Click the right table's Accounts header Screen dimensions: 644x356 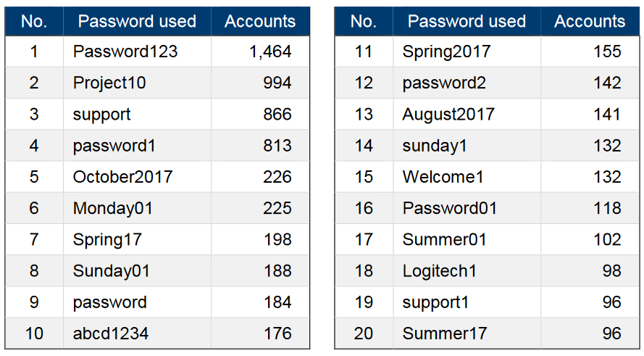[590, 21]
